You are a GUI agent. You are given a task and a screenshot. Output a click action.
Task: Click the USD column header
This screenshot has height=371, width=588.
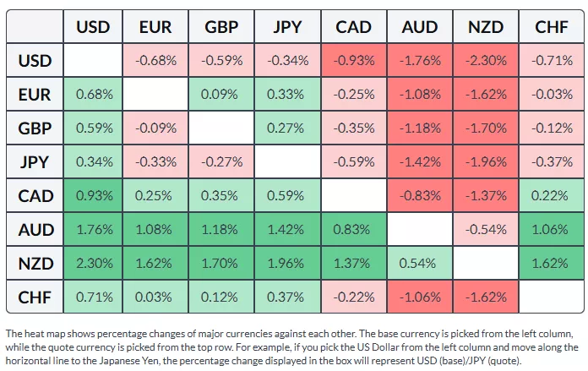pos(94,27)
